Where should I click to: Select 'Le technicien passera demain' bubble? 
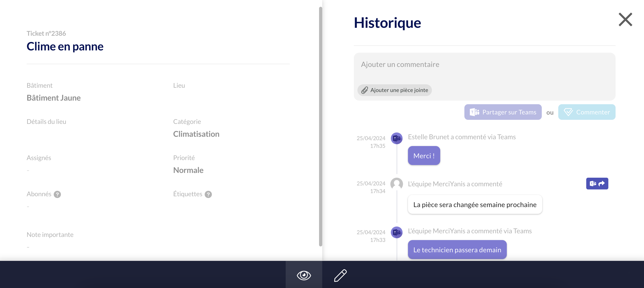pyautogui.click(x=457, y=250)
